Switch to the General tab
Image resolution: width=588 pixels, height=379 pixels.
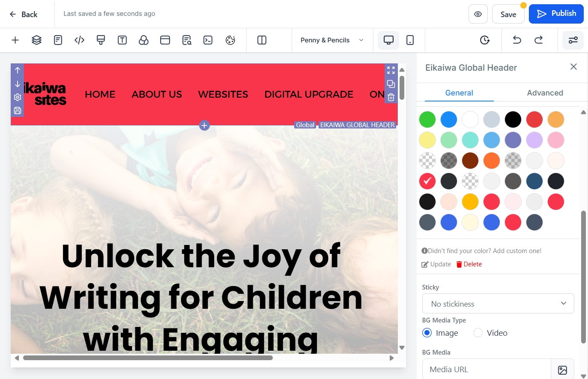click(x=459, y=93)
